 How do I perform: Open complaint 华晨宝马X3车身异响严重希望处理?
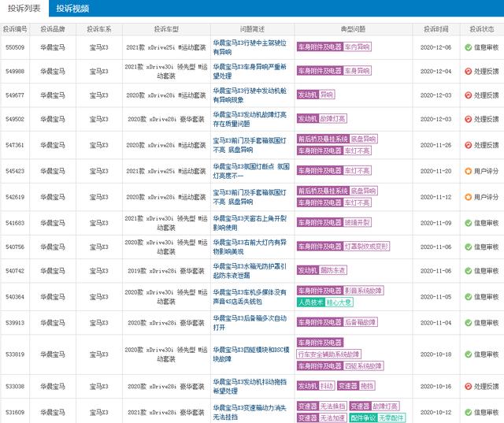250,71
